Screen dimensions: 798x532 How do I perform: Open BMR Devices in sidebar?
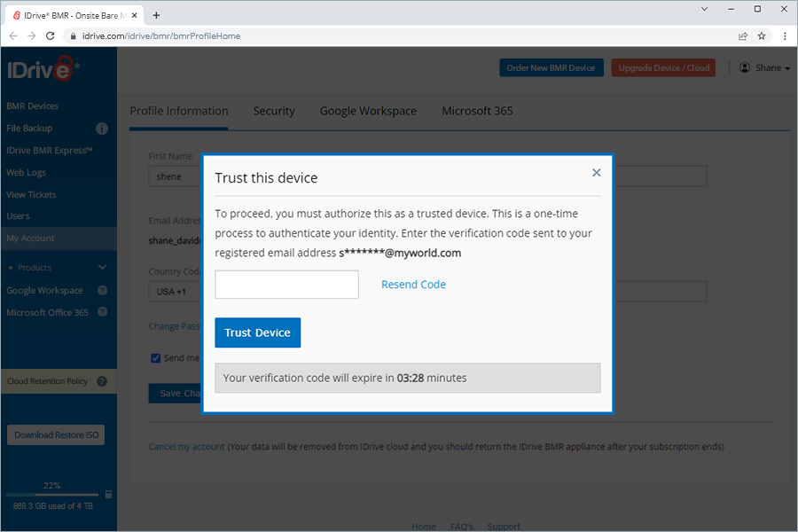click(x=33, y=106)
